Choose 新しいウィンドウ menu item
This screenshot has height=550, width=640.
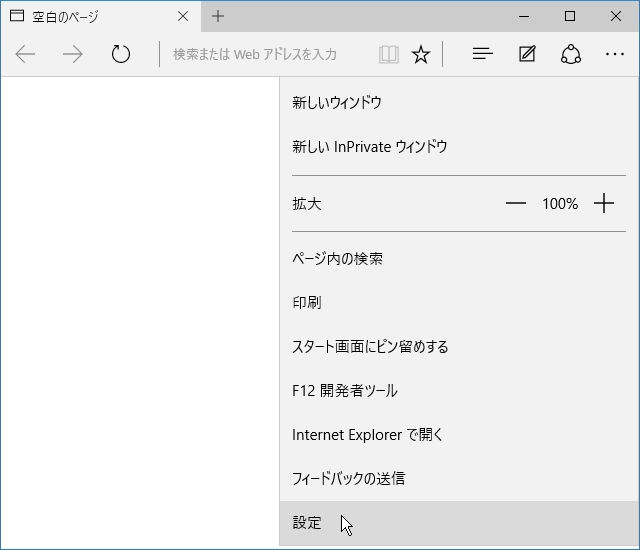click(x=459, y=102)
